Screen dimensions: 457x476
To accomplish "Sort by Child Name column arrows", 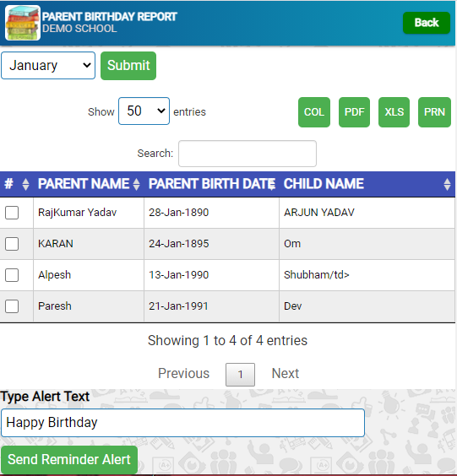I will click(x=447, y=184).
